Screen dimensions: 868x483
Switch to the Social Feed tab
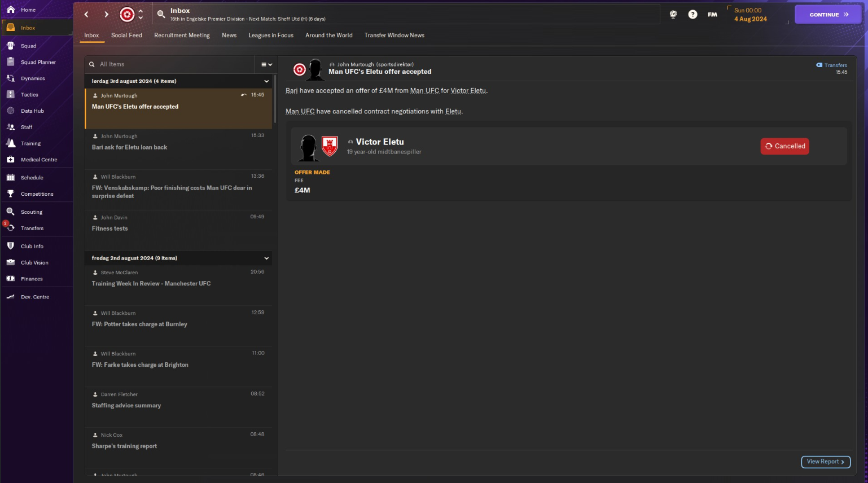tap(126, 36)
